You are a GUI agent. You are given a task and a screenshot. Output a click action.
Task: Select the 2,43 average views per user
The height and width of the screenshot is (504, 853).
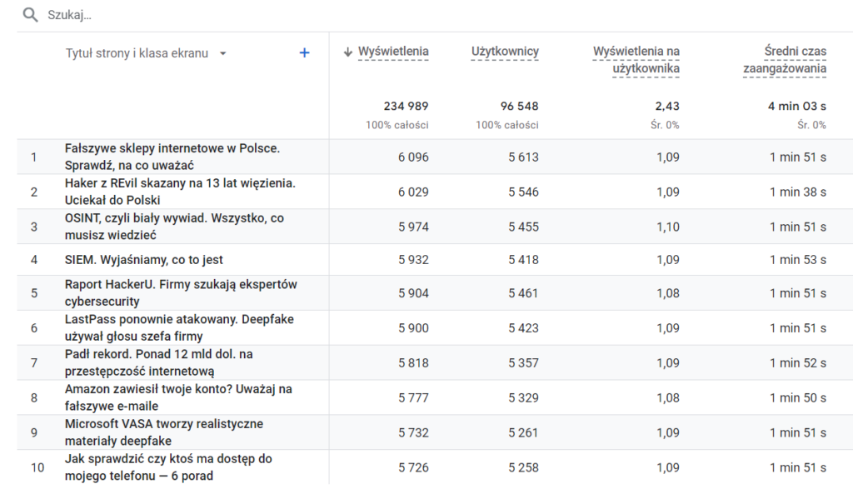(x=667, y=106)
